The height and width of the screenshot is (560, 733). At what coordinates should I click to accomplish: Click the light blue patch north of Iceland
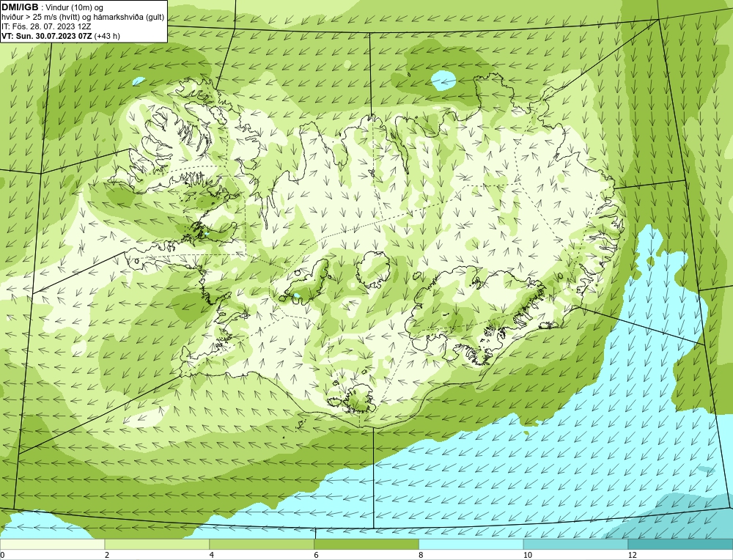click(443, 80)
